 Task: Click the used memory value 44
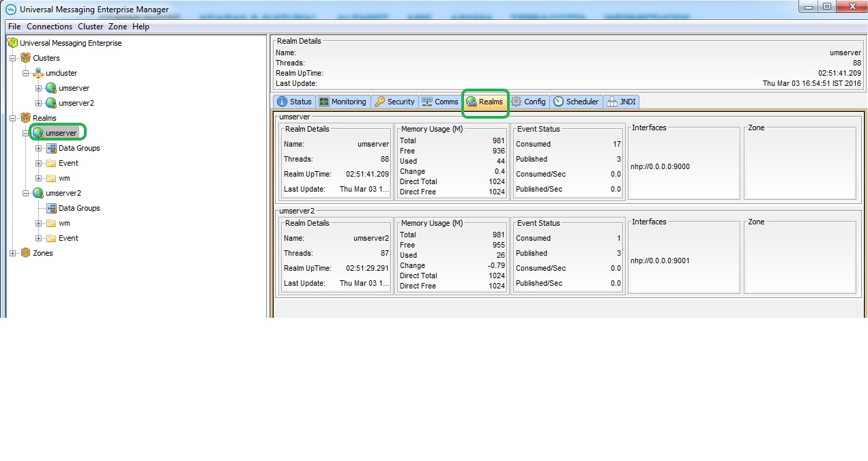point(501,161)
